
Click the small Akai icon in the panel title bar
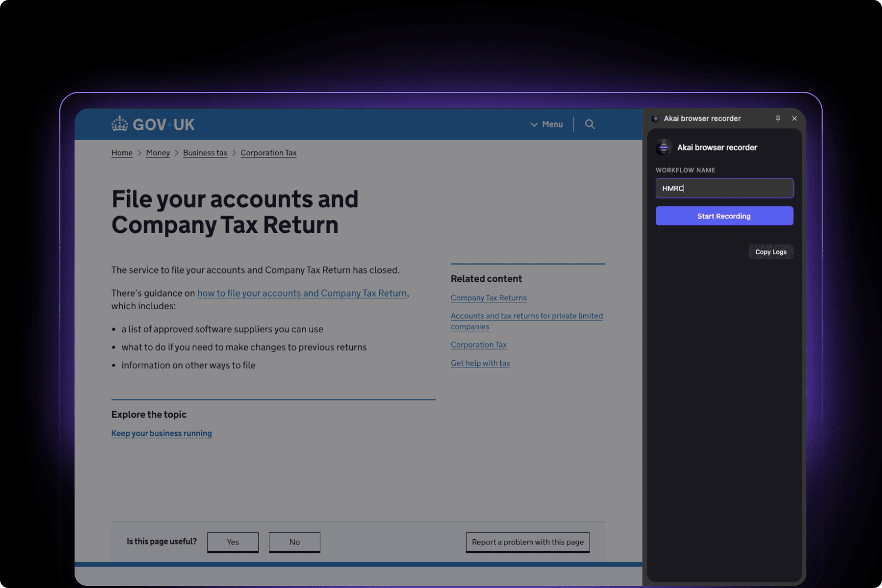click(x=655, y=119)
